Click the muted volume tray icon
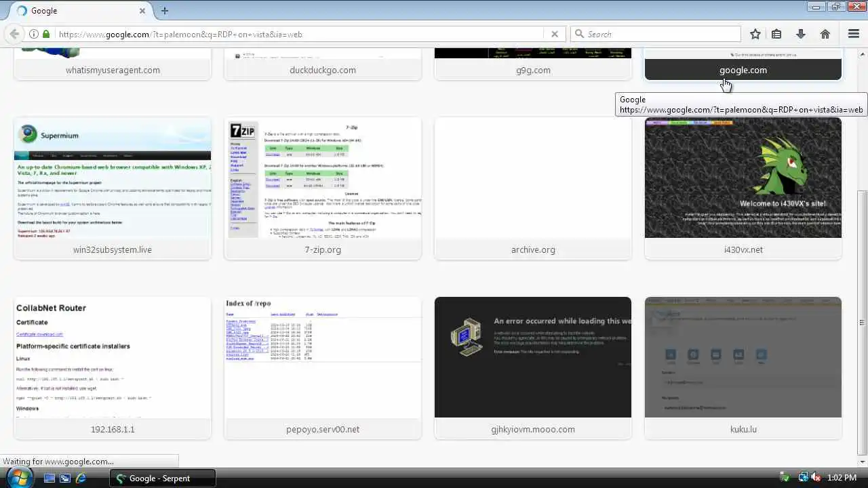868x488 pixels. [815, 478]
